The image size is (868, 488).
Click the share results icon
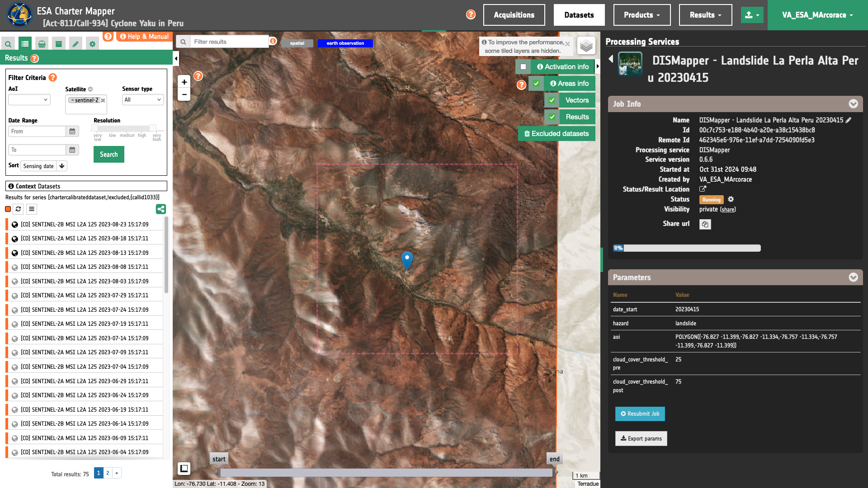161,209
